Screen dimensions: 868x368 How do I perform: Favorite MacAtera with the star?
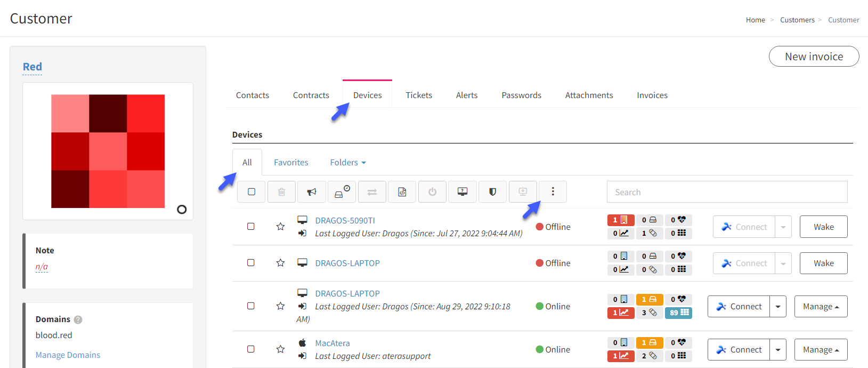(x=280, y=349)
